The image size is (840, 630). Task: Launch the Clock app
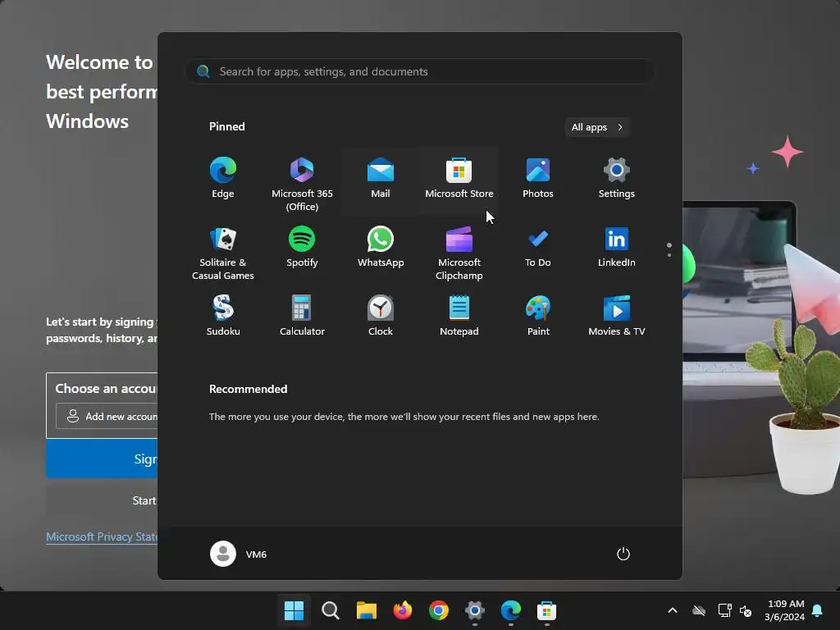point(381,317)
